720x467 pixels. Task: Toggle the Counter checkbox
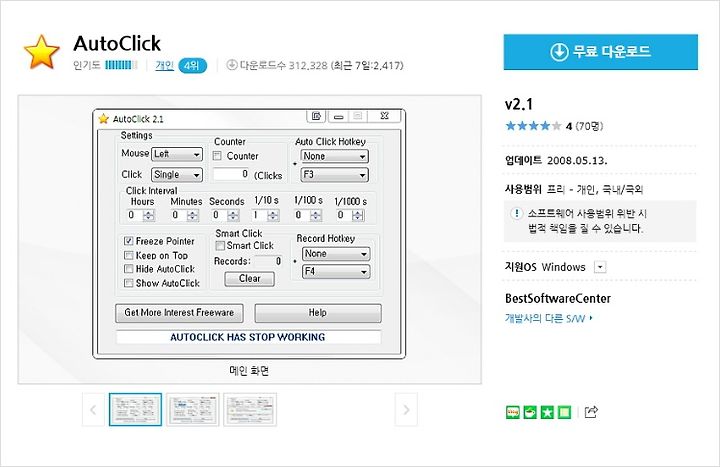pos(217,156)
